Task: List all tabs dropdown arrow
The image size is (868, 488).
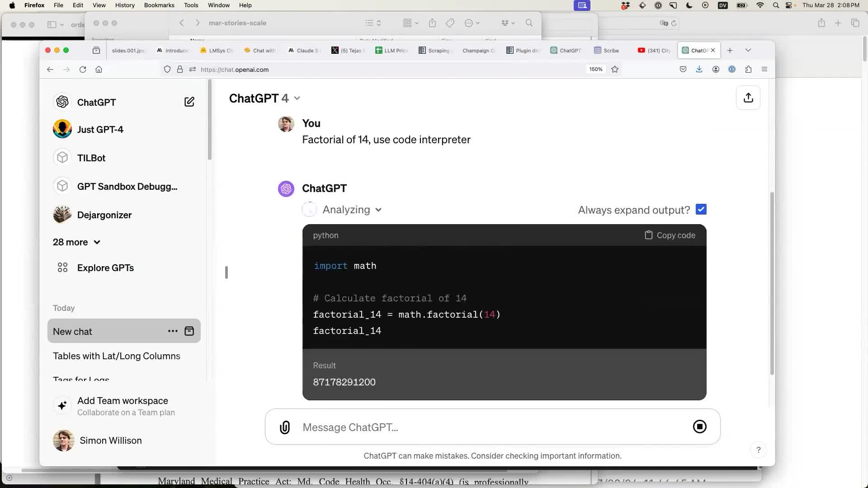Action: [748, 50]
